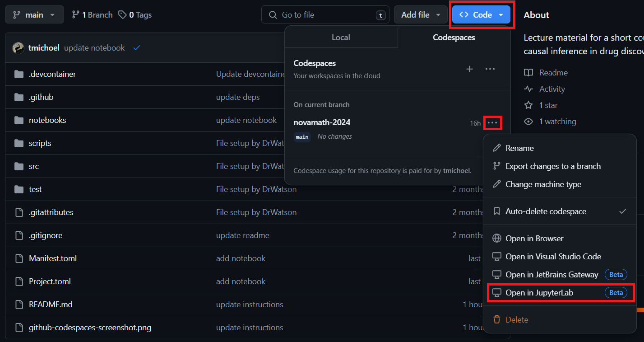Open the test folder

35,189
